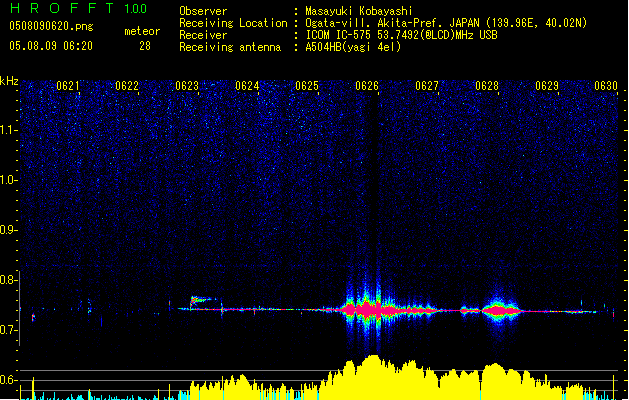Viewport: 629px width, 400px height.
Task: Click the 0629 time marker
Action: pos(547,86)
